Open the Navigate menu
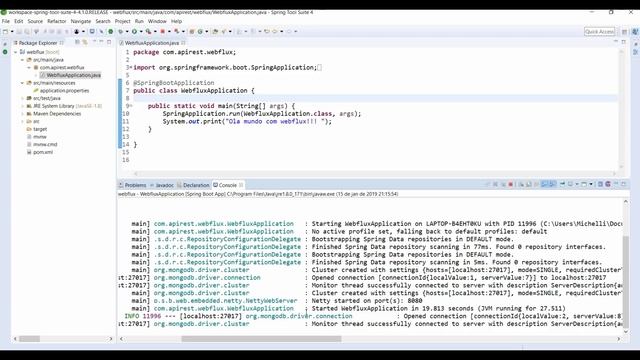Viewport: 640px width, 360px height. point(81,21)
